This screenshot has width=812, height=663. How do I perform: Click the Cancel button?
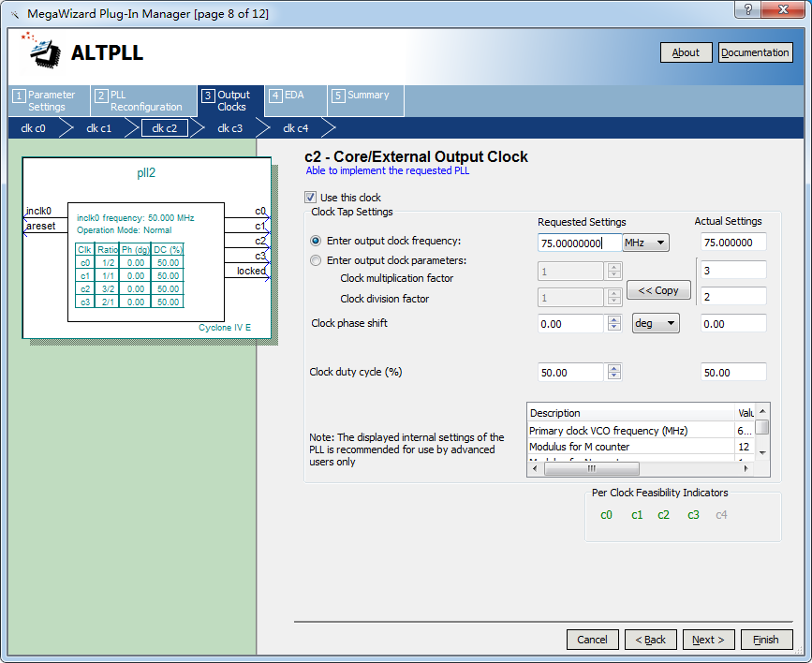pyautogui.click(x=593, y=640)
